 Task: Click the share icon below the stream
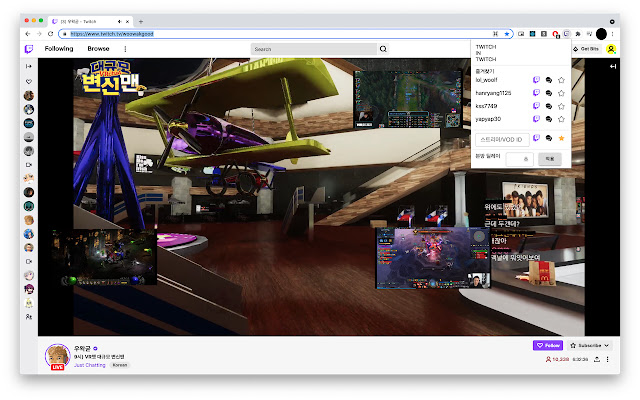597,359
